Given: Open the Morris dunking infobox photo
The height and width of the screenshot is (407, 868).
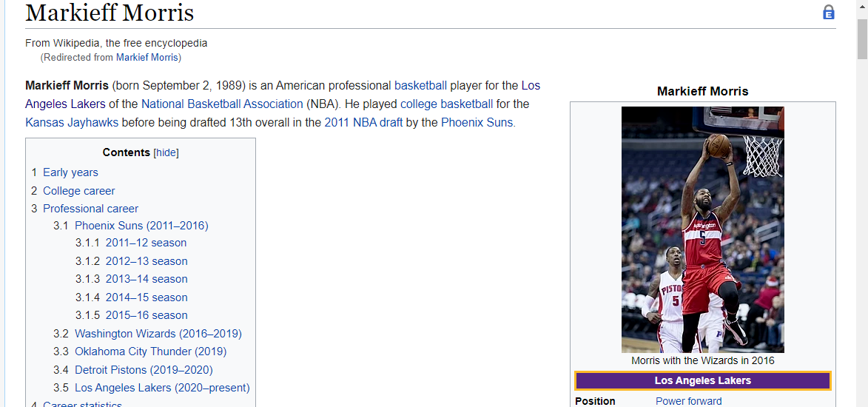Looking at the screenshot, I should (702, 229).
